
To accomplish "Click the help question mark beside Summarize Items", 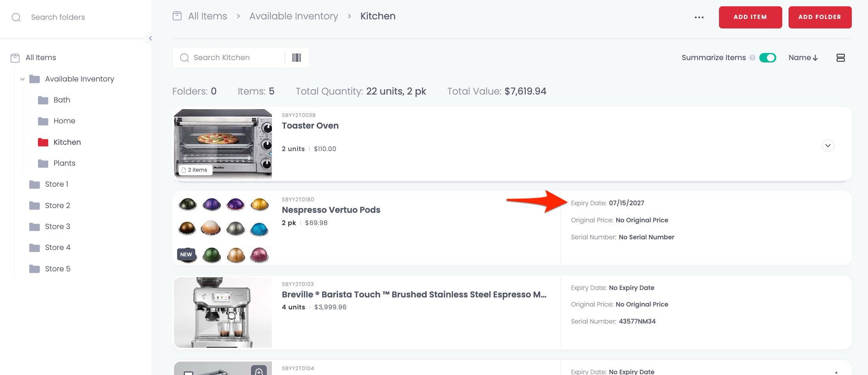I will (x=753, y=57).
